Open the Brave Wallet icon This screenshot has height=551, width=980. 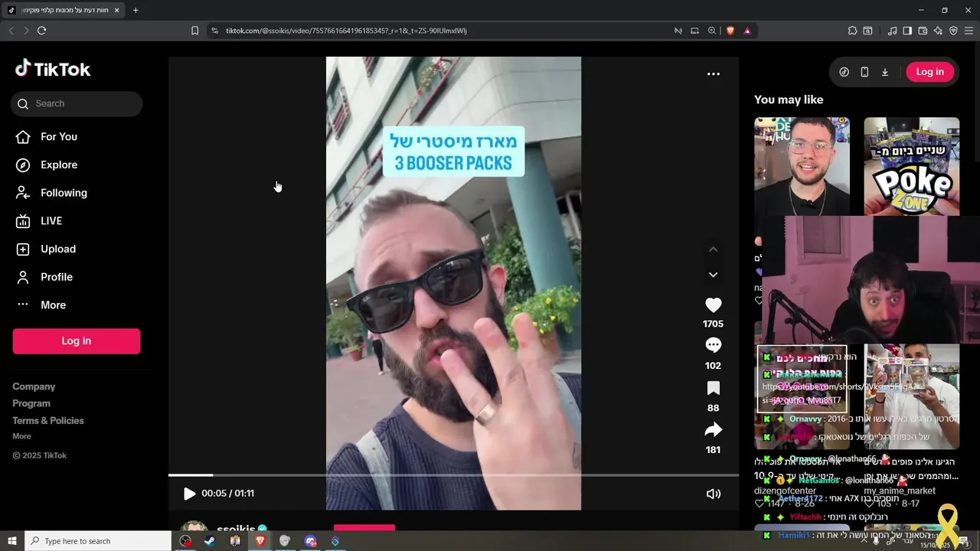point(923,31)
